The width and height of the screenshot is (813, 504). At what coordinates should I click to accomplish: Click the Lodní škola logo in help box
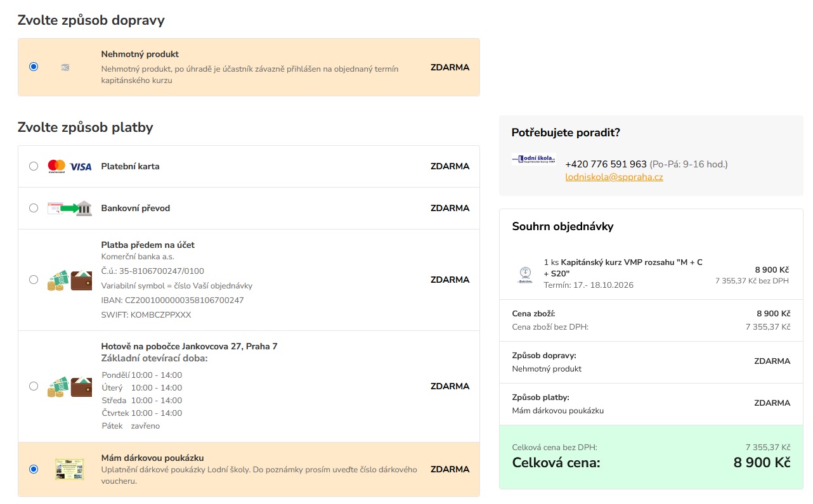click(x=534, y=159)
